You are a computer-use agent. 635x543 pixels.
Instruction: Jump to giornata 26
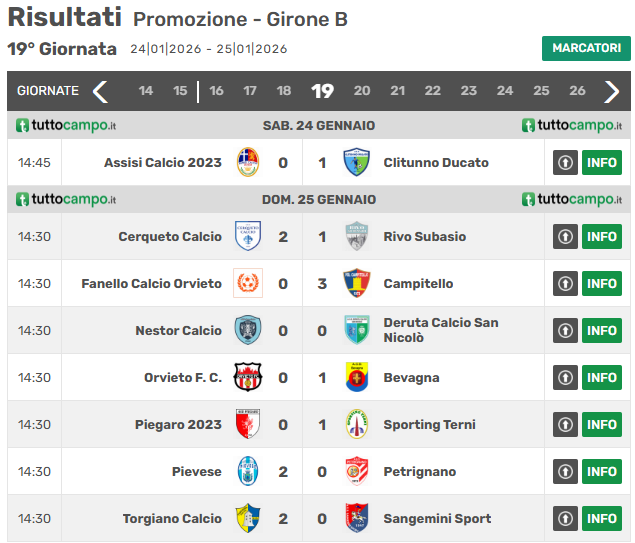point(577,91)
